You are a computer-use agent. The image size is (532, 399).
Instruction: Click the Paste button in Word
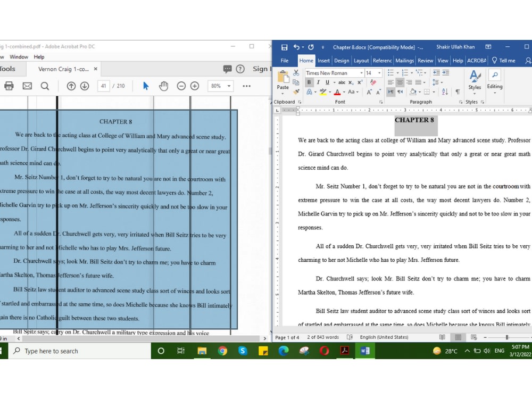282,81
